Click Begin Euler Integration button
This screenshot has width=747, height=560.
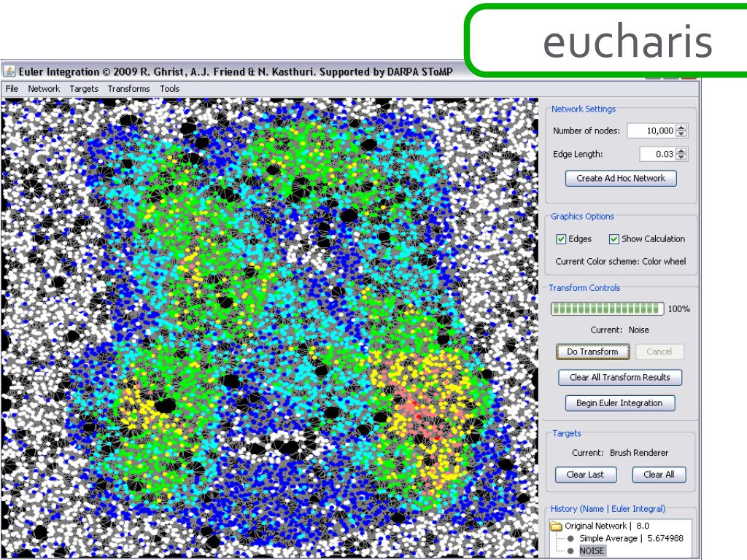coord(620,402)
